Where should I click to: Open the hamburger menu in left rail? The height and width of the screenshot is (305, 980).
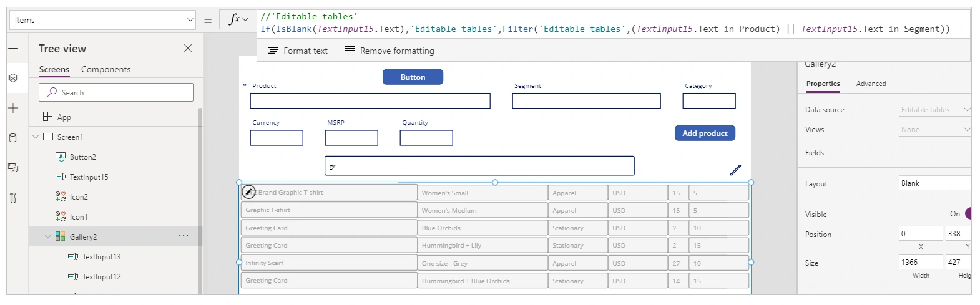(13, 49)
